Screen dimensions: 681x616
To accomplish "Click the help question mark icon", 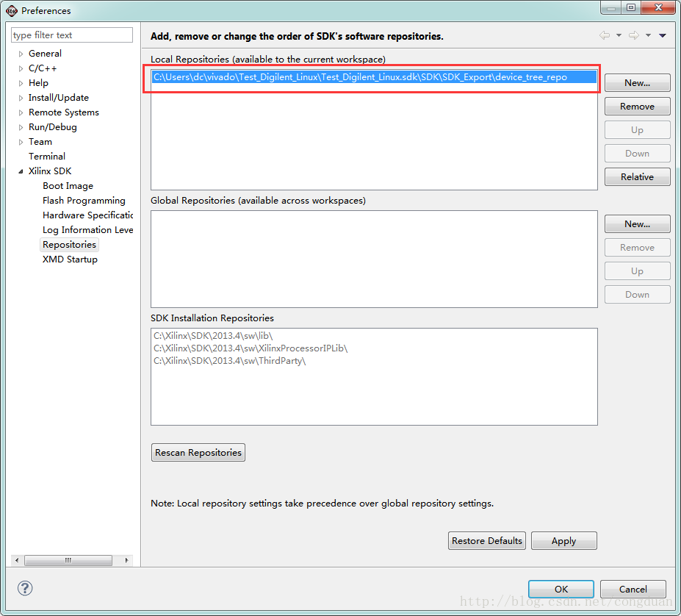I will coord(25,588).
